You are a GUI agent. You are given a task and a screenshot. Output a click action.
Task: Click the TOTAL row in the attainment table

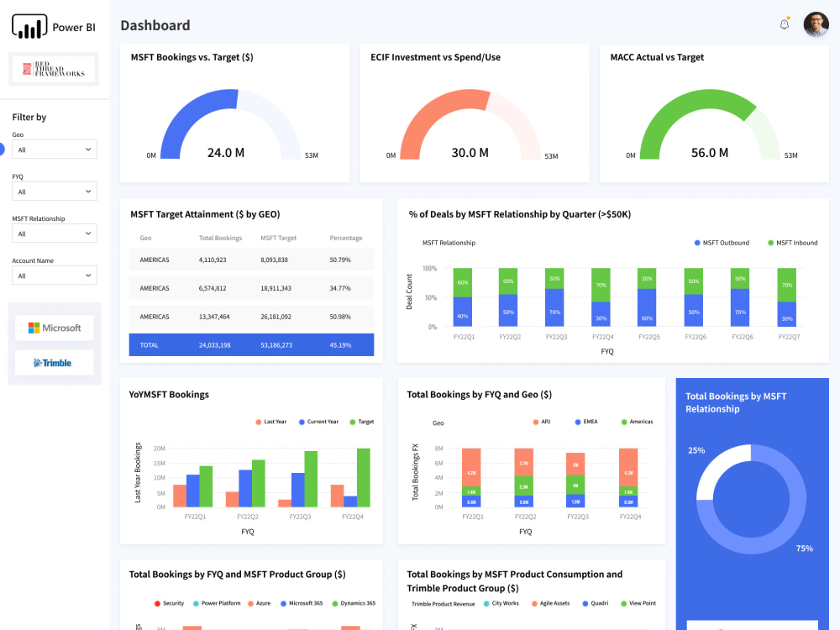click(251, 345)
